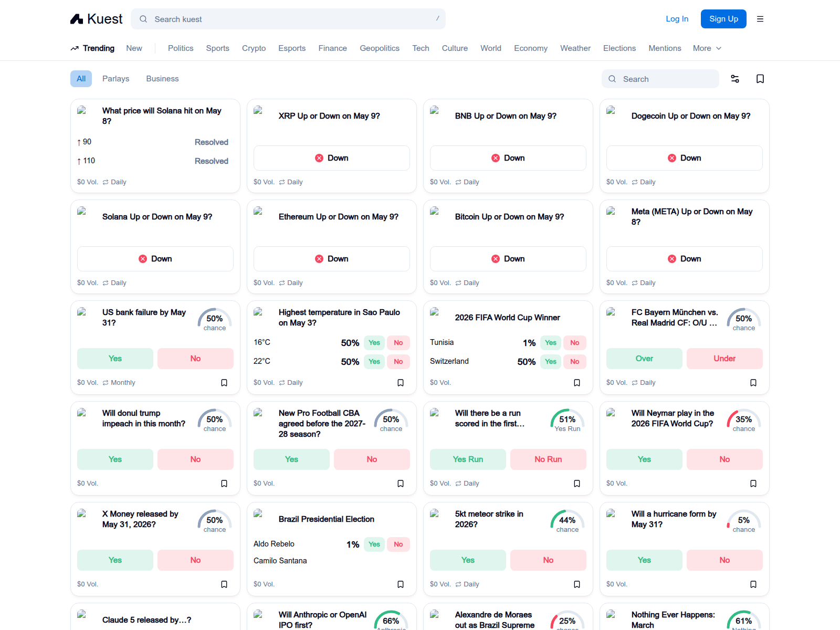
Task: Bookmark the FC Bayern vs Real Madrid market
Action: click(x=753, y=383)
